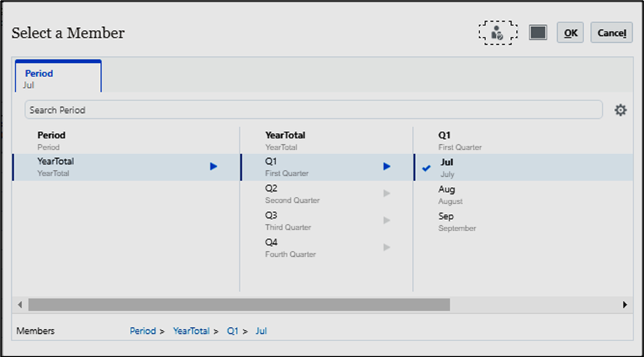This screenshot has height=357, width=644.
Task: Click the scrollbar right arrow
Action: pyautogui.click(x=625, y=305)
